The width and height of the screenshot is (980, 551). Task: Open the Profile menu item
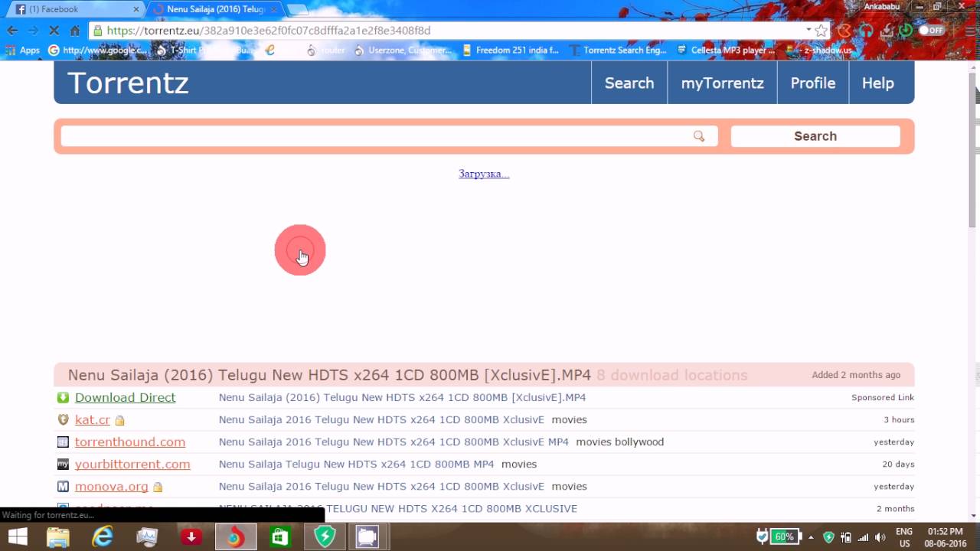point(813,83)
